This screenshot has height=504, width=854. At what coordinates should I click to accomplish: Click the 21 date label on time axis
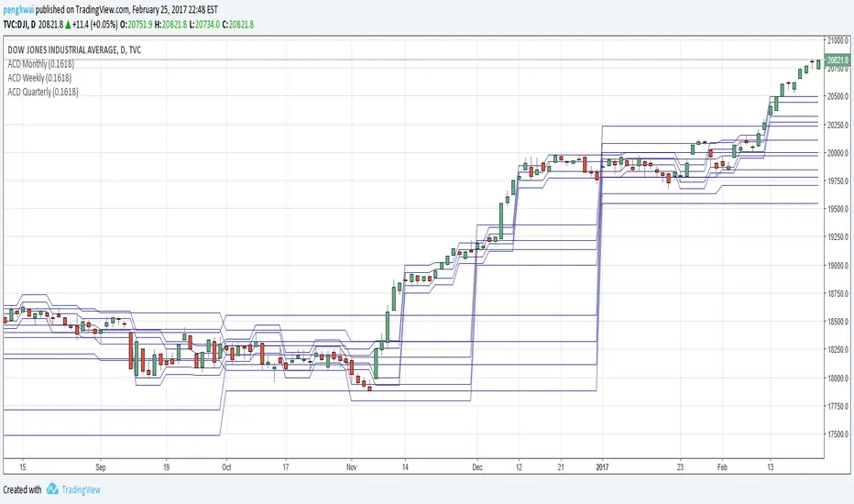coord(561,467)
